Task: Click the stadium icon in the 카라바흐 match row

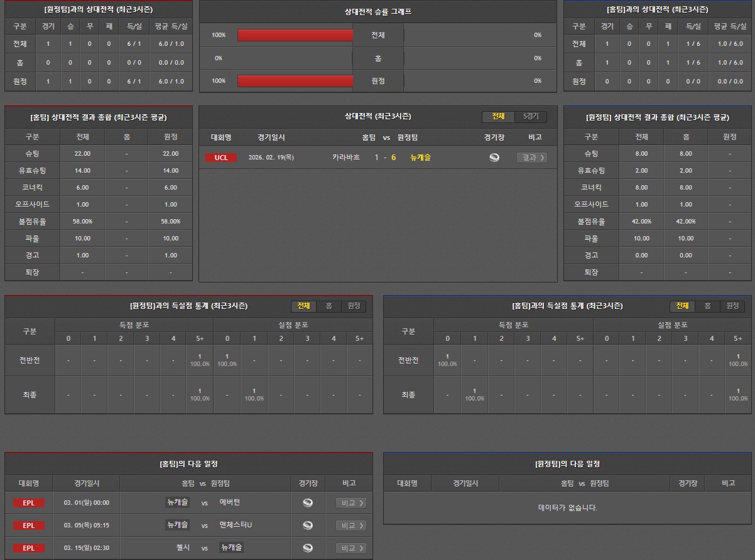Action: (494, 158)
